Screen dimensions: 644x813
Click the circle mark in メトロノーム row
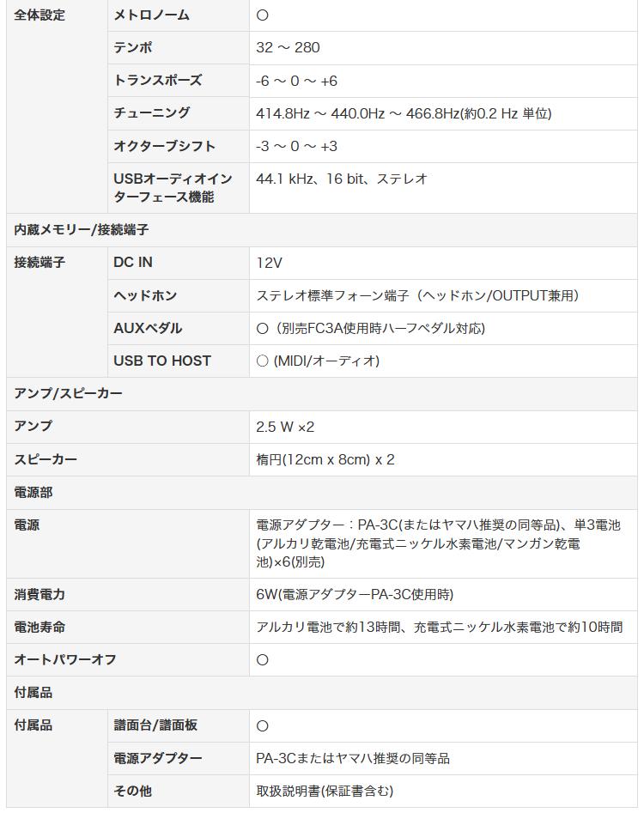click(x=263, y=15)
